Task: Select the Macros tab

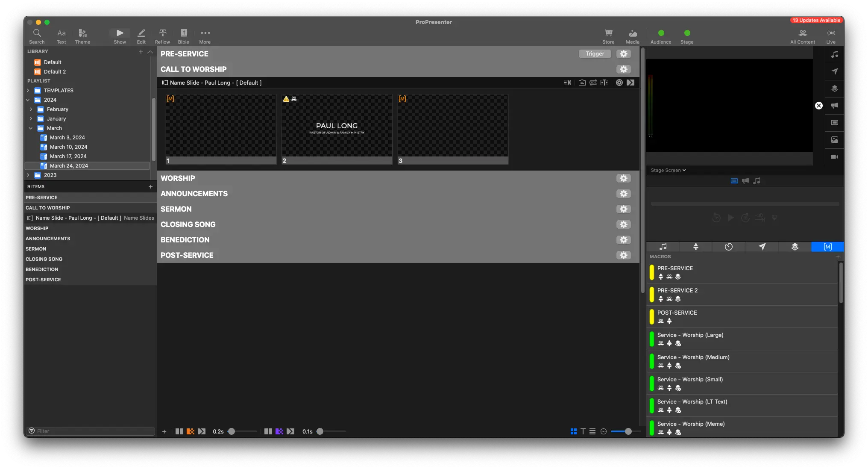Action: point(827,247)
